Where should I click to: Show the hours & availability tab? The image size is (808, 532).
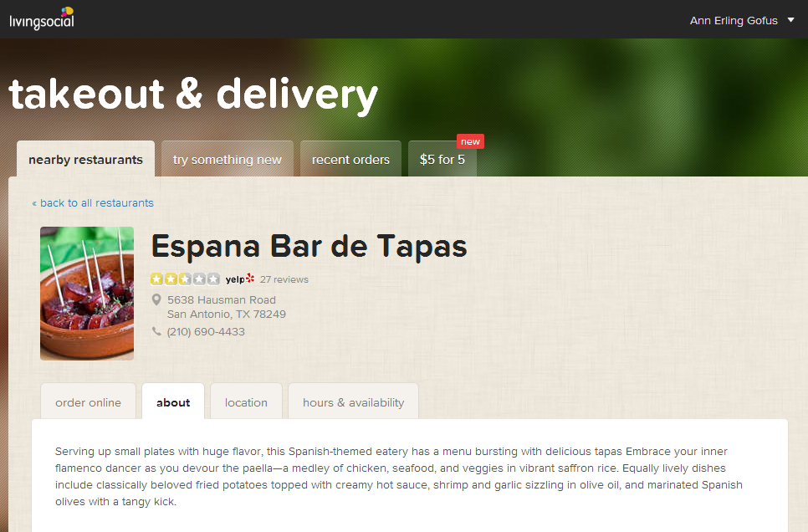point(353,402)
